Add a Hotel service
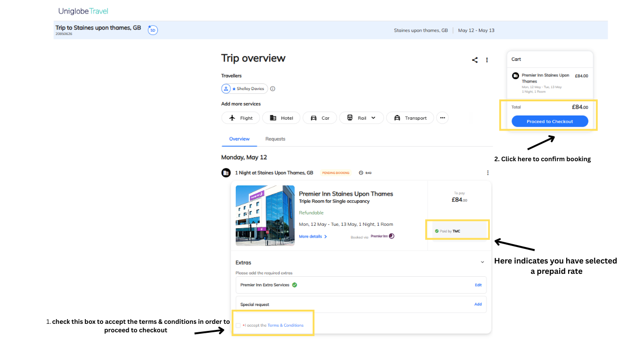Screen dimensions: 644x362 pyautogui.click(x=281, y=118)
